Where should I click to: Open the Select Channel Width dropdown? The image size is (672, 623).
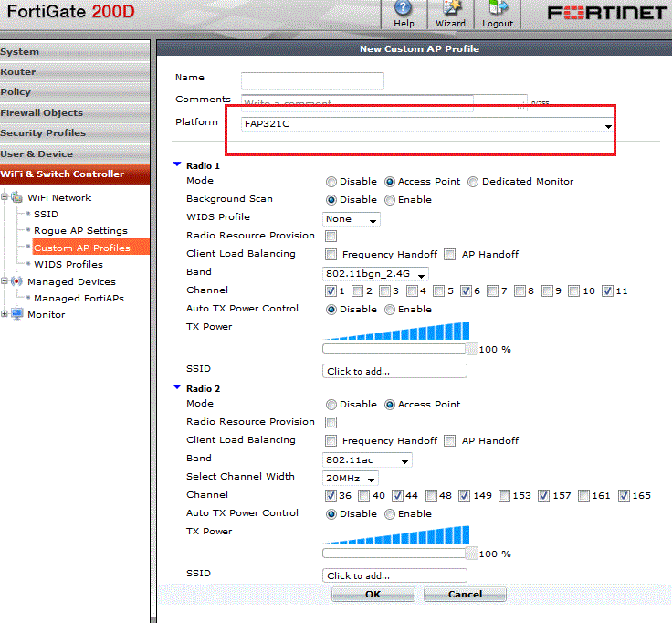pyautogui.click(x=350, y=478)
